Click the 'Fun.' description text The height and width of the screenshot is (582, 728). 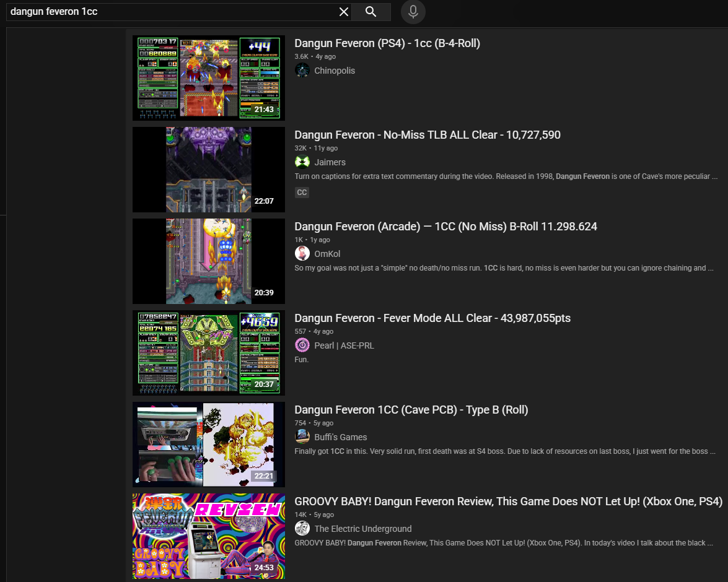(301, 360)
